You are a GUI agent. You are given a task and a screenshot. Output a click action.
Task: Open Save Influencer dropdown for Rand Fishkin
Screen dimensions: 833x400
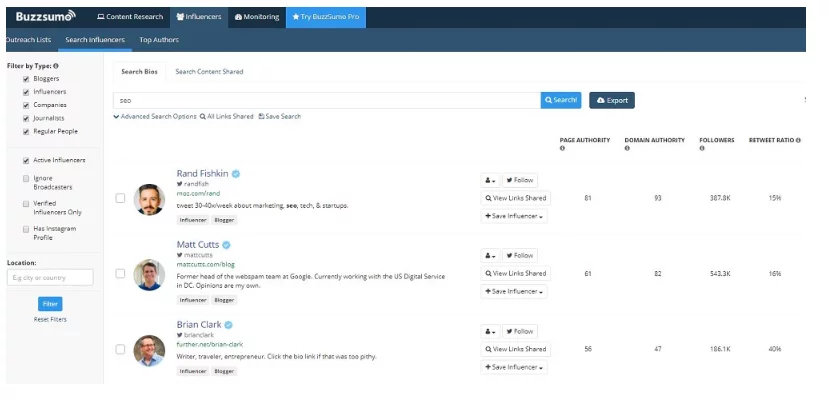(x=514, y=216)
